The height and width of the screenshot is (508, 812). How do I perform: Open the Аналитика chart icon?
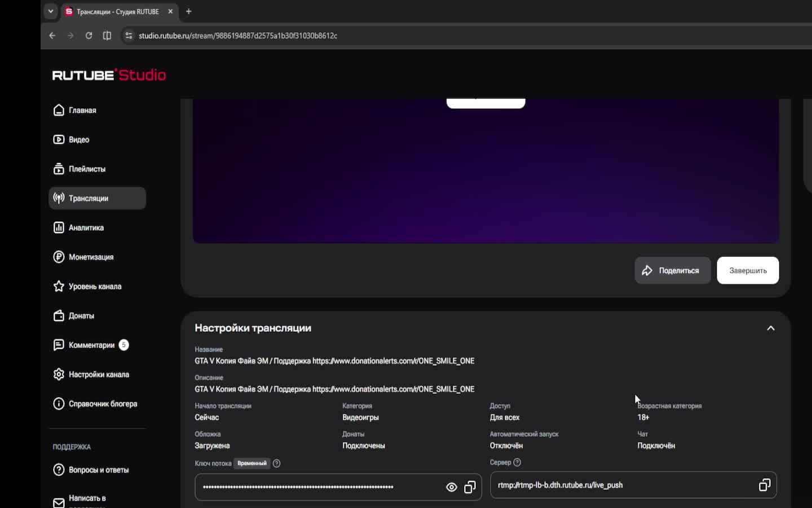[x=59, y=227]
